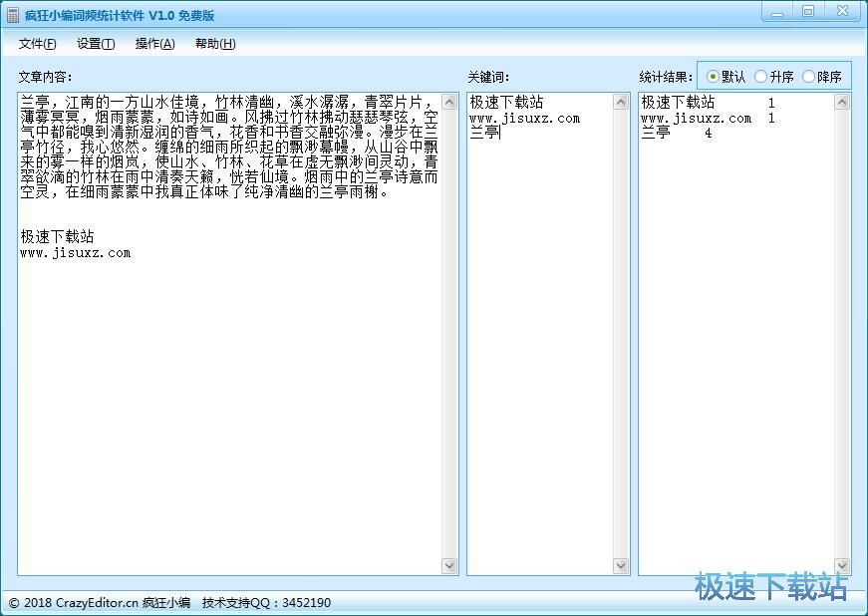The height and width of the screenshot is (616, 868).
Task: Minimize the window
Action: coord(777,12)
